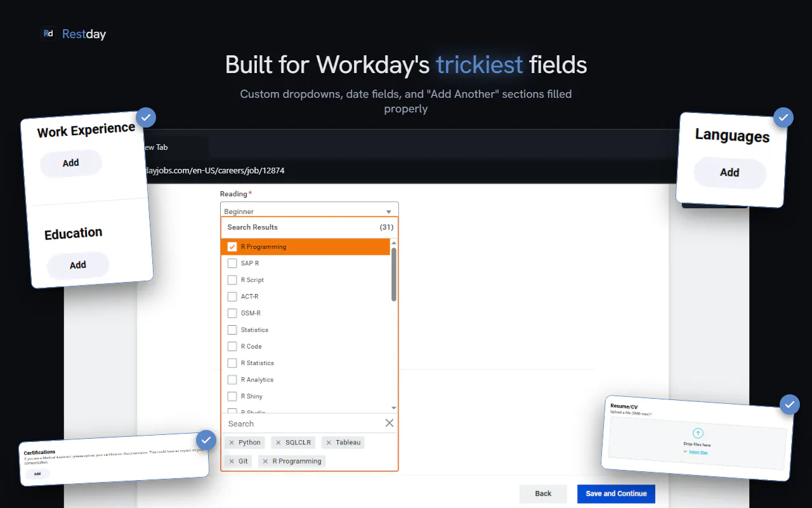812x508 pixels.
Task: Click the upload arrow icon in Resume/CV
Action: tap(698, 433)
